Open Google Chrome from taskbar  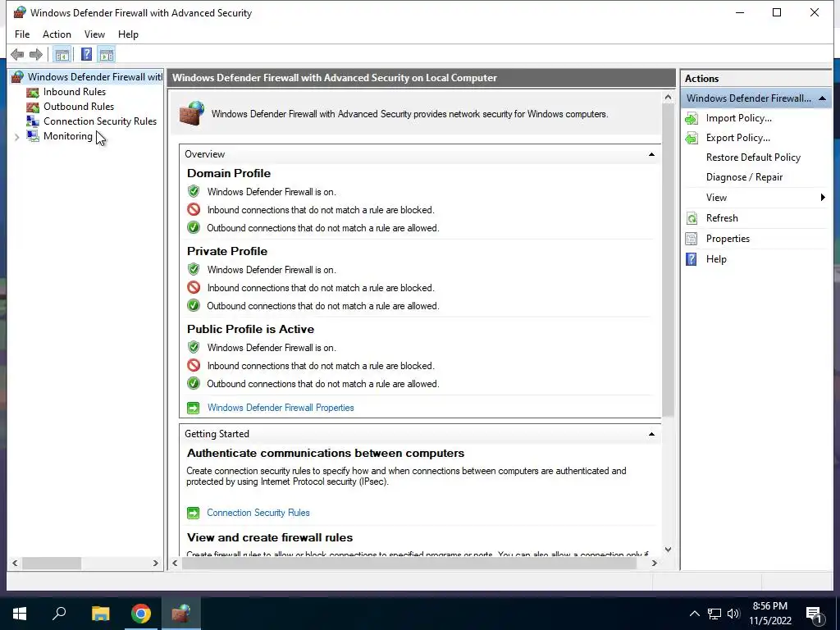(x=141, y=614)
